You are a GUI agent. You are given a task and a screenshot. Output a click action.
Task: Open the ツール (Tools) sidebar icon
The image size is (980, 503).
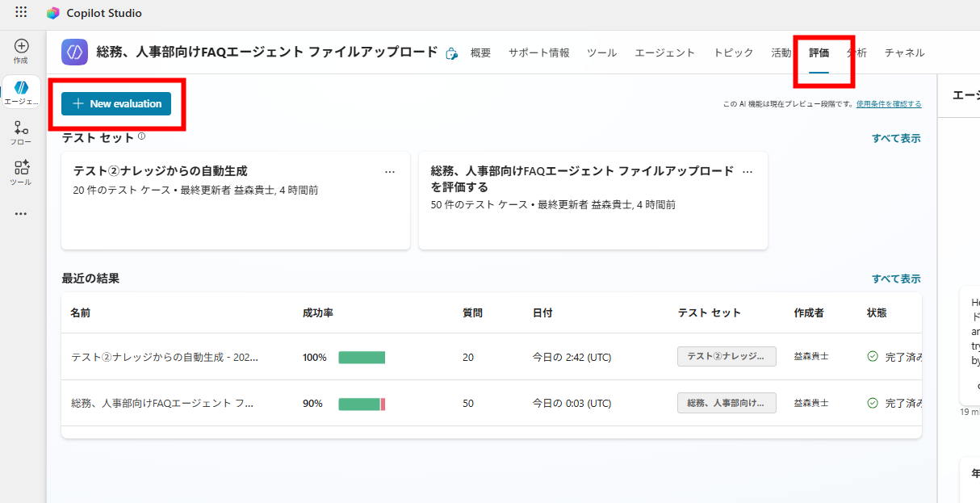21,169
